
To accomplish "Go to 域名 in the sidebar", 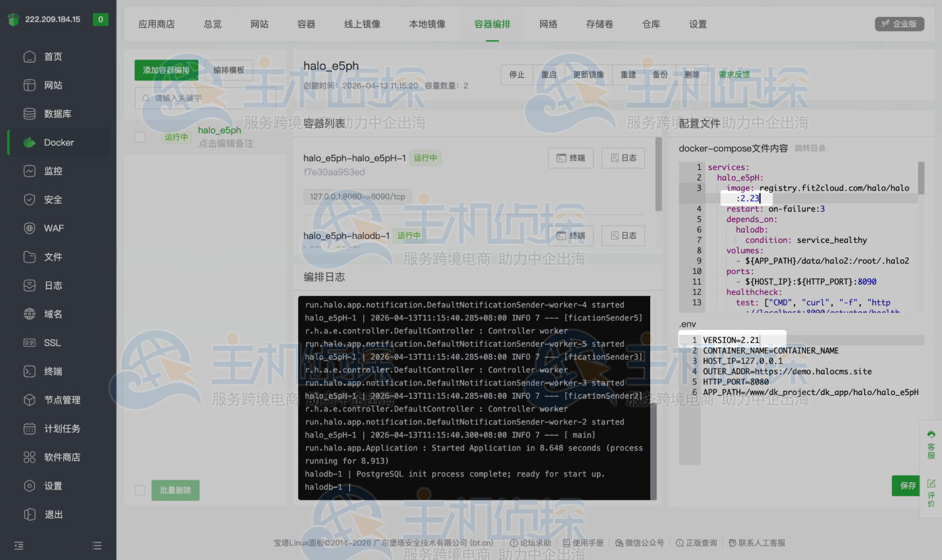I will pyautogui.click(x=53, y=314).
